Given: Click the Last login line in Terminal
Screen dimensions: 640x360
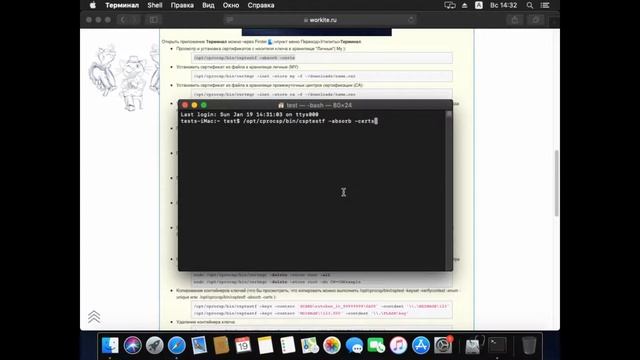Looking at the screenshot, I should [249, 114].
